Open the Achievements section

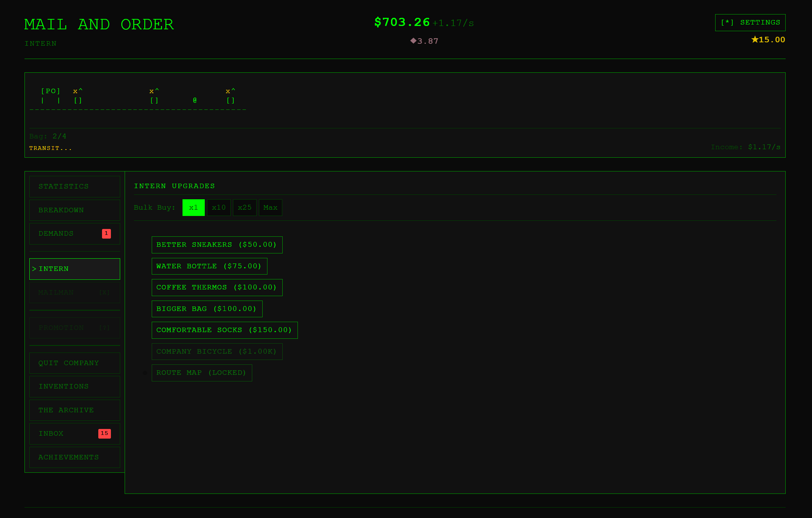[x=75, y=457]
